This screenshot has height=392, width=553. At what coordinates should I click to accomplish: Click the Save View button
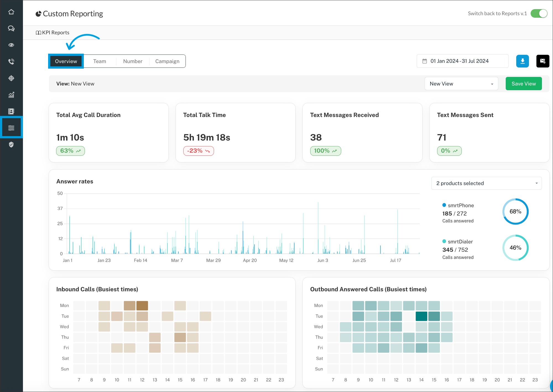(x=523, y=84)
